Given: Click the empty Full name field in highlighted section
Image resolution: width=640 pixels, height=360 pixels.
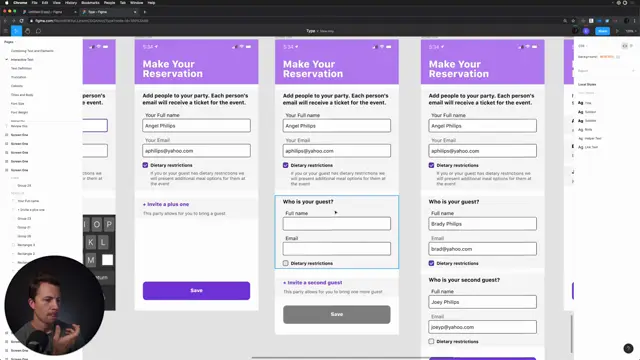Looking at the screenshot, I should coord(337,224).
